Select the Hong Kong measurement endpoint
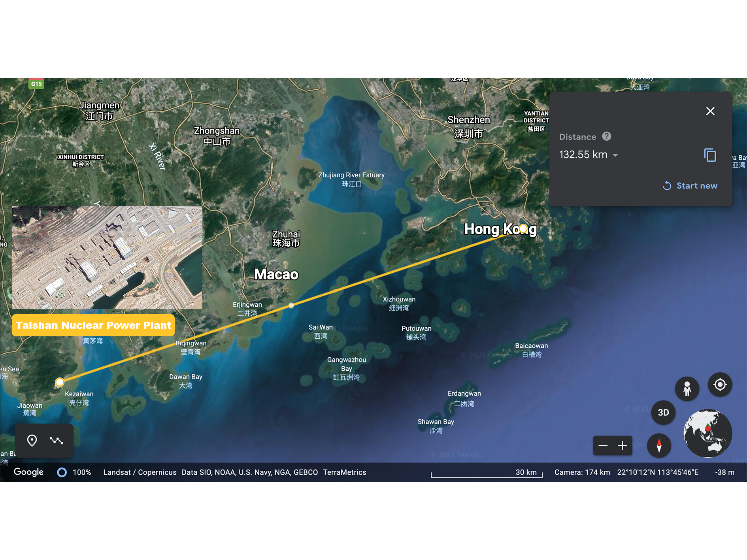Image resolution: width=747 pixels, height=560 pixels. (x=523, y=228)
